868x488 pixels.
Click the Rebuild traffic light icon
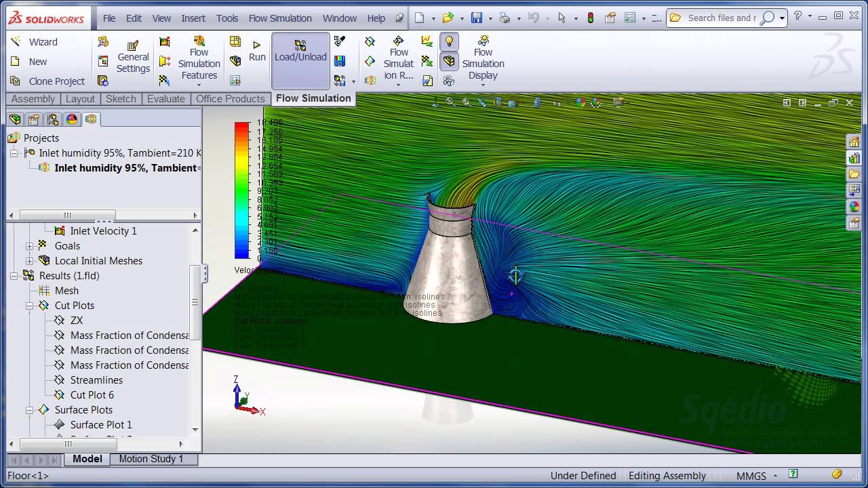click(591, 18)
